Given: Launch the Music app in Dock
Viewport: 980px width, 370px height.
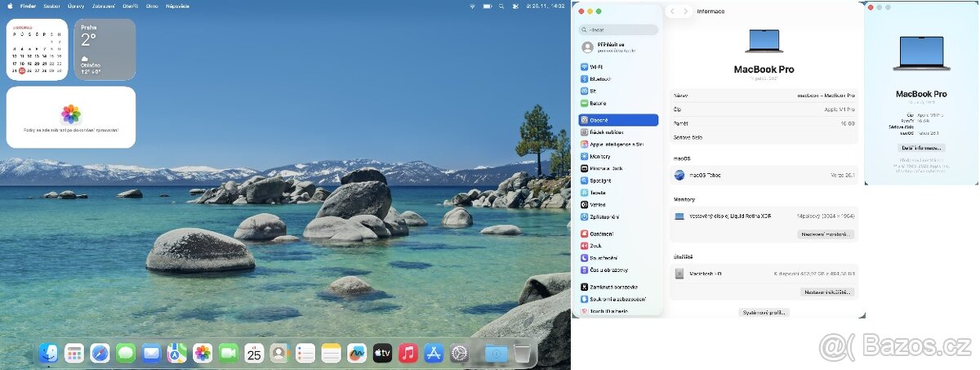Looking at the screenshot, I should click(x=408, y=353).
